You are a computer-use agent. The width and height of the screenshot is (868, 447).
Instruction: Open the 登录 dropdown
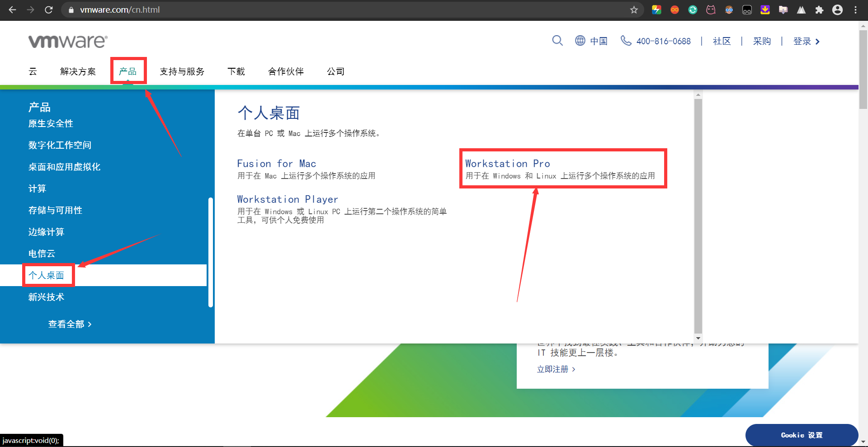[x=803, y=41]
